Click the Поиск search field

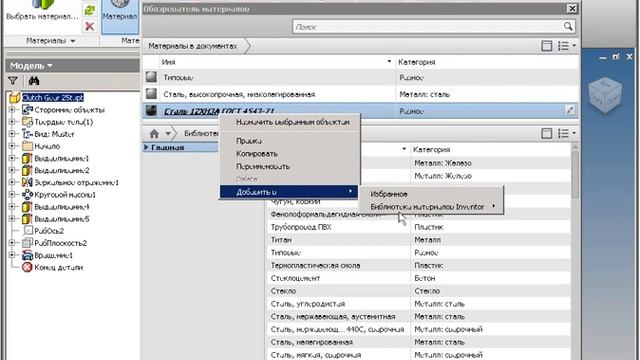(428, 27)
